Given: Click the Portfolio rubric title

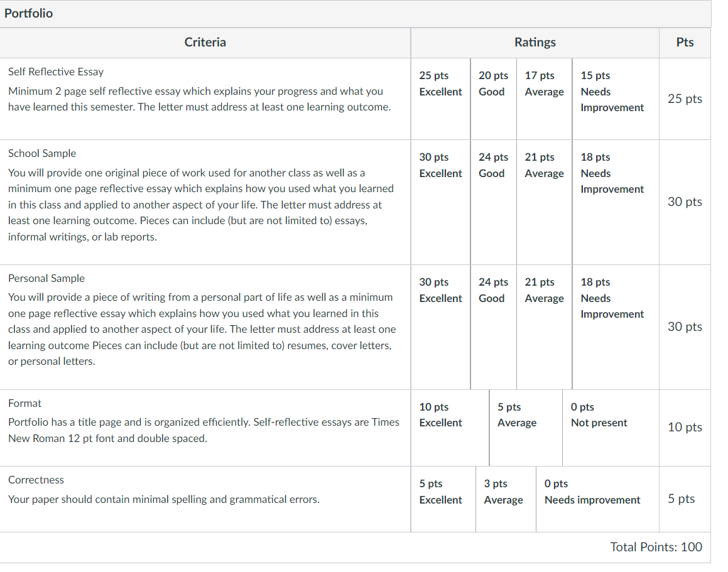Looking at the screenshot, I should tap(29, 13).
